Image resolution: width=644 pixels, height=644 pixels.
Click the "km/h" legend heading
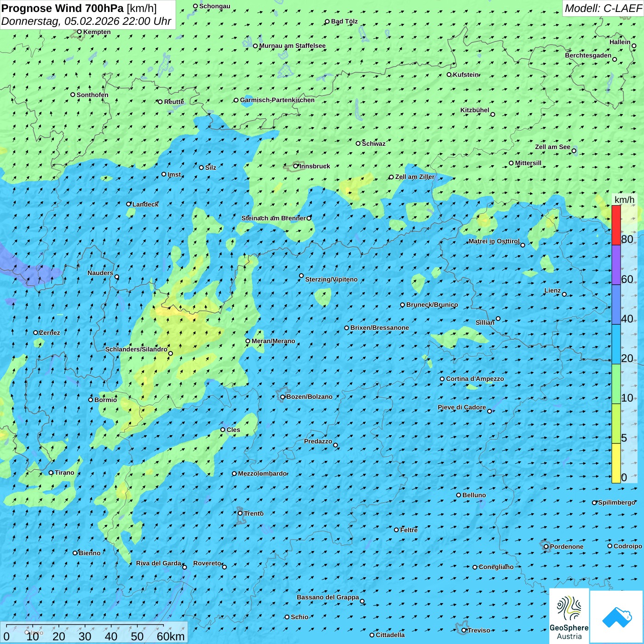(x=624, y=200)
